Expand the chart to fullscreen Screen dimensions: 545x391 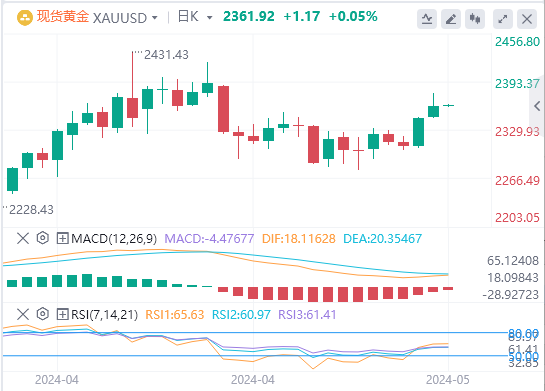[x=503, y=19]
